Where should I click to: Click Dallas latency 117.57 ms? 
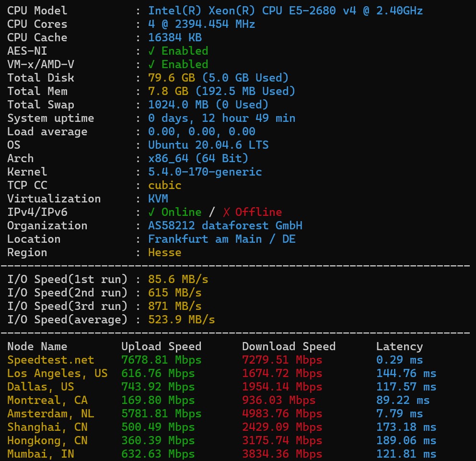pos(406,387)
